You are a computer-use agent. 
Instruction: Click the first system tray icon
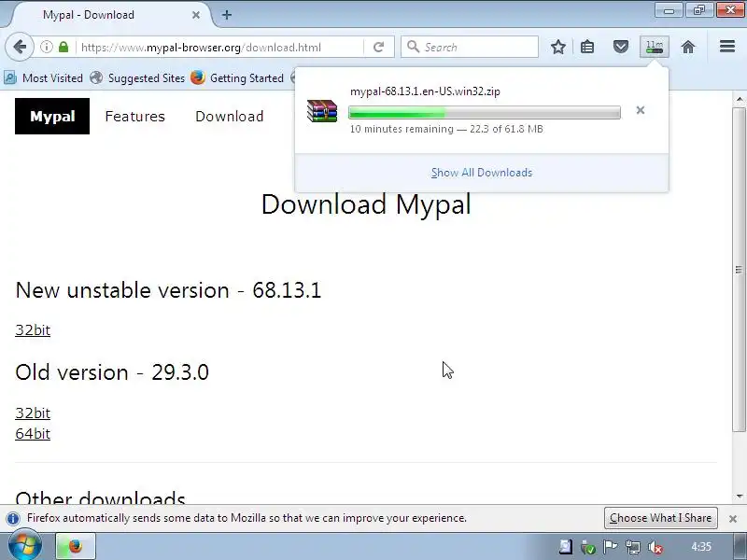click(x=566, y=547)
